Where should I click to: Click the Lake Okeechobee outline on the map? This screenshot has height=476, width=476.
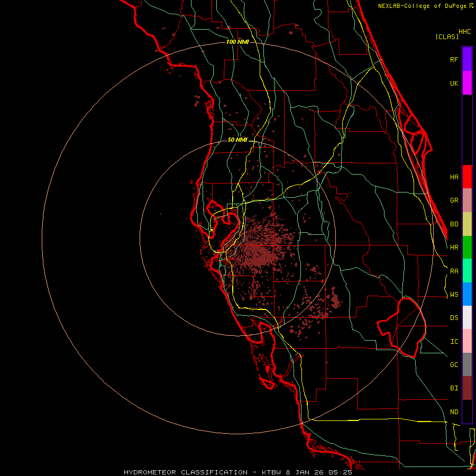[x=401, y=327]
